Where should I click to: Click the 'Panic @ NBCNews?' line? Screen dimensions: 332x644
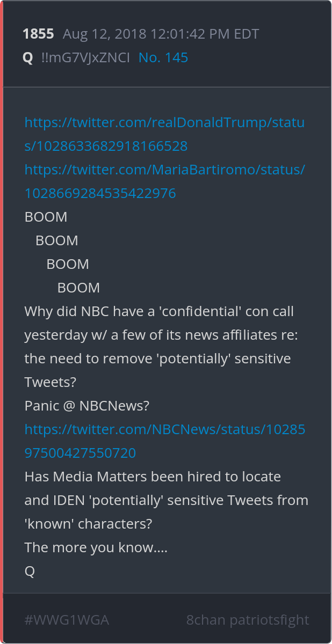87,406
